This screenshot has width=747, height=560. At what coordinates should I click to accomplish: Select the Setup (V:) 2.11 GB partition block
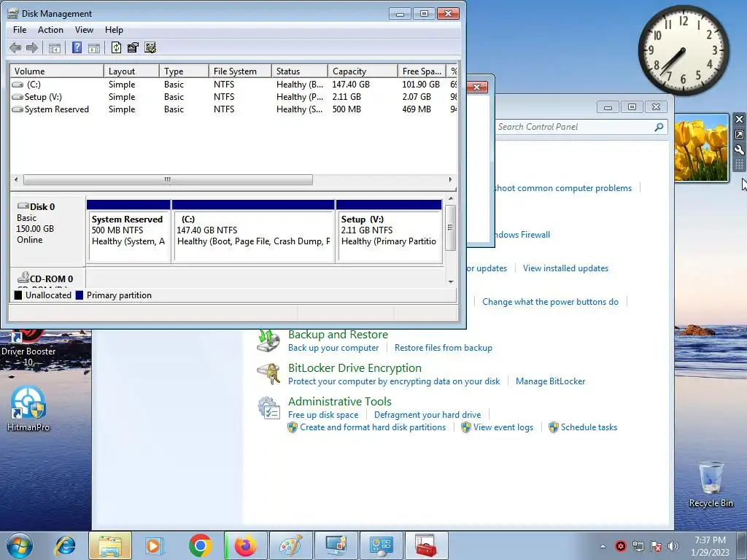(x=390, y=231)
